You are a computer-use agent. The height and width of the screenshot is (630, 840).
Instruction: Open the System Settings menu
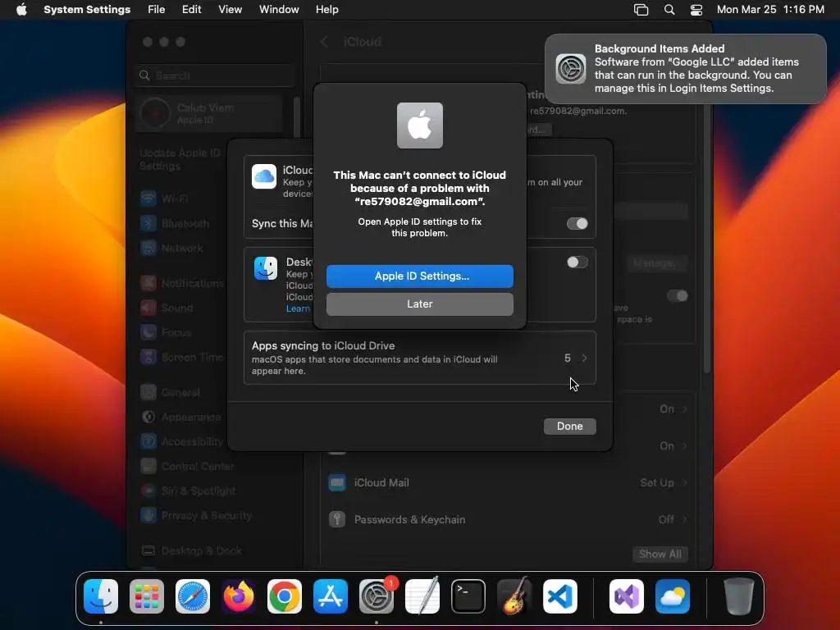pos(87,10)
